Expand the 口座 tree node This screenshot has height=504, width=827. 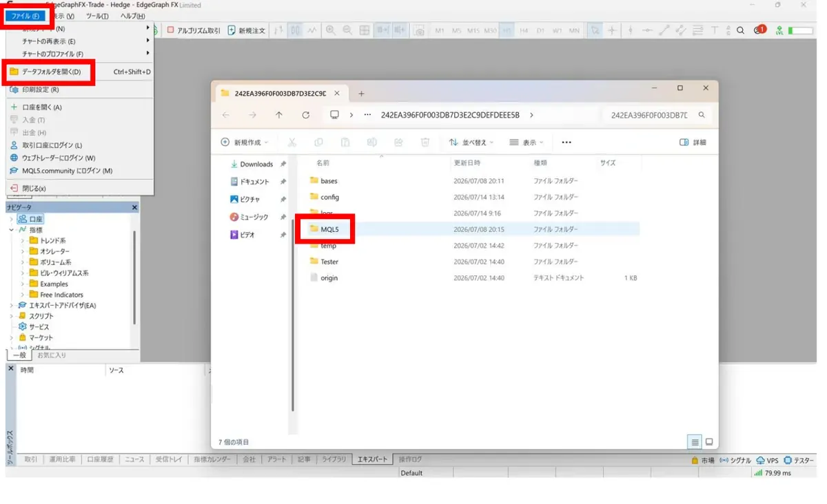12,219
